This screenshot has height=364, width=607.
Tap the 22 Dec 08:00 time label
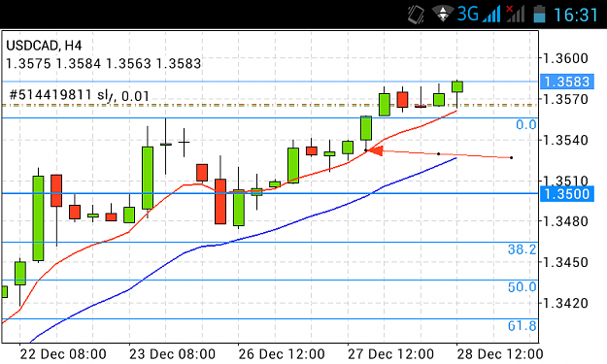point(63,354)
